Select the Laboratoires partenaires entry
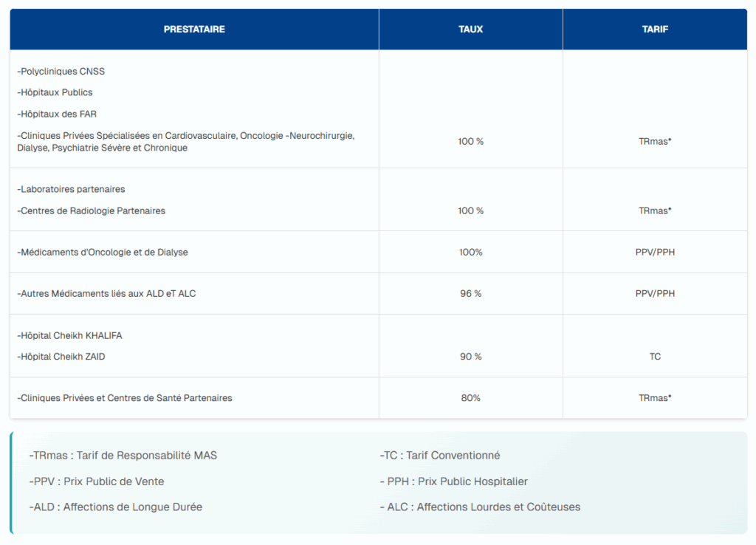The height and width of the screenshot is (545, 756). (71, 190)
